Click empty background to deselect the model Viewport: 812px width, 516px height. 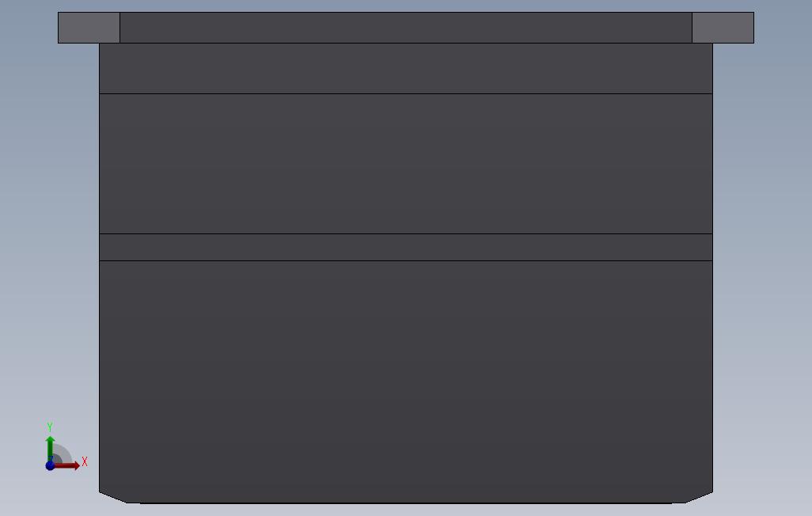click(766, 259)
